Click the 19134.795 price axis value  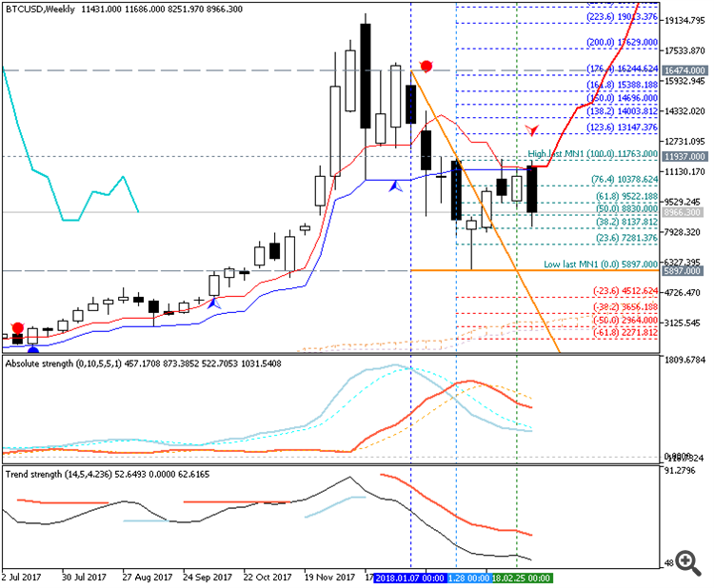coord(684,21)
